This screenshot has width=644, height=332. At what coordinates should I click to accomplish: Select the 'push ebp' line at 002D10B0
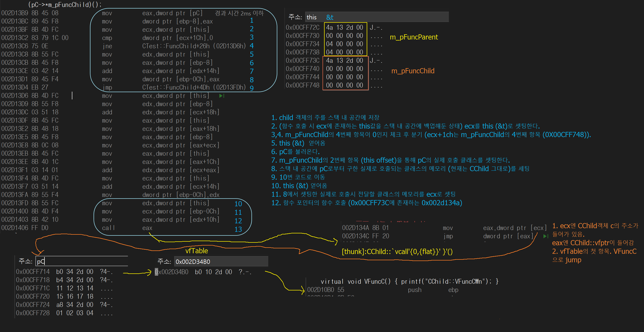pyautogui.click(x=382, y=290)
